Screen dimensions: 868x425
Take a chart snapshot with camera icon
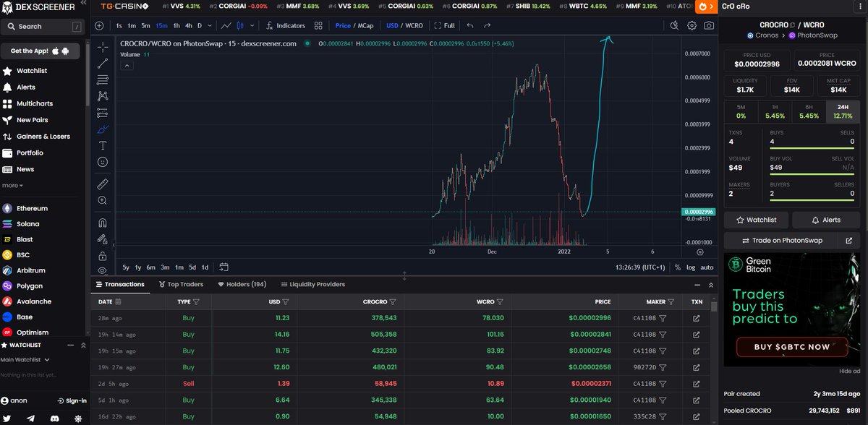[x=709, y=25]
